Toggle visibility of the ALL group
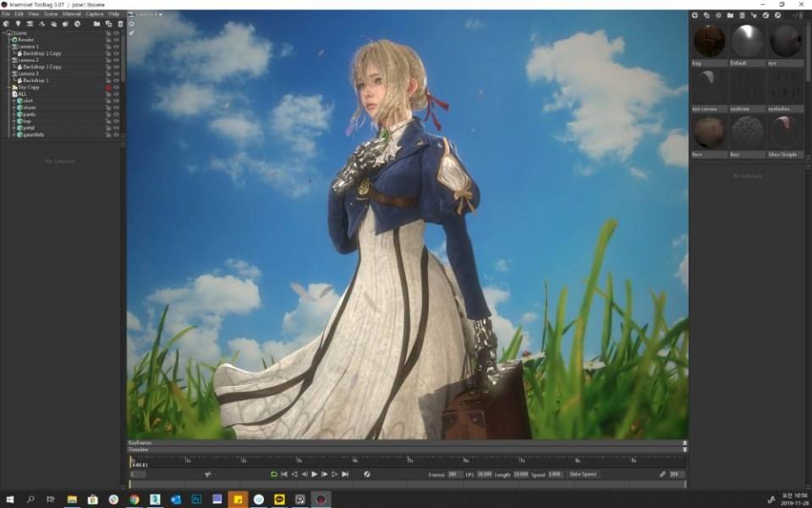The image size is (812, 508). pyautogui.click(x=116, y=94)
